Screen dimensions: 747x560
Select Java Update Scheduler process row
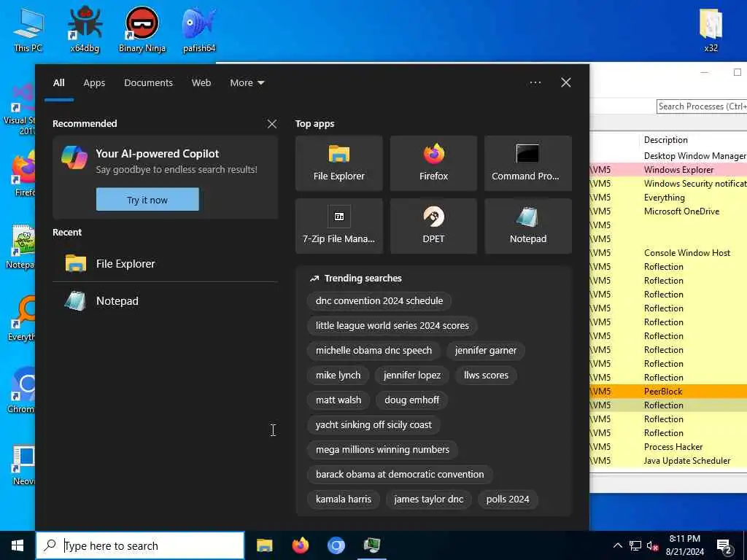coord(668,461)
